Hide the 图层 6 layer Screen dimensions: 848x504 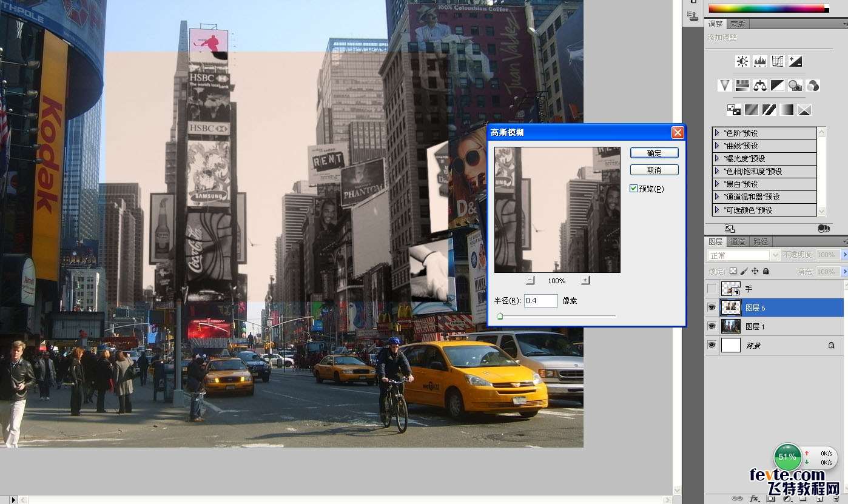point(712,307)
